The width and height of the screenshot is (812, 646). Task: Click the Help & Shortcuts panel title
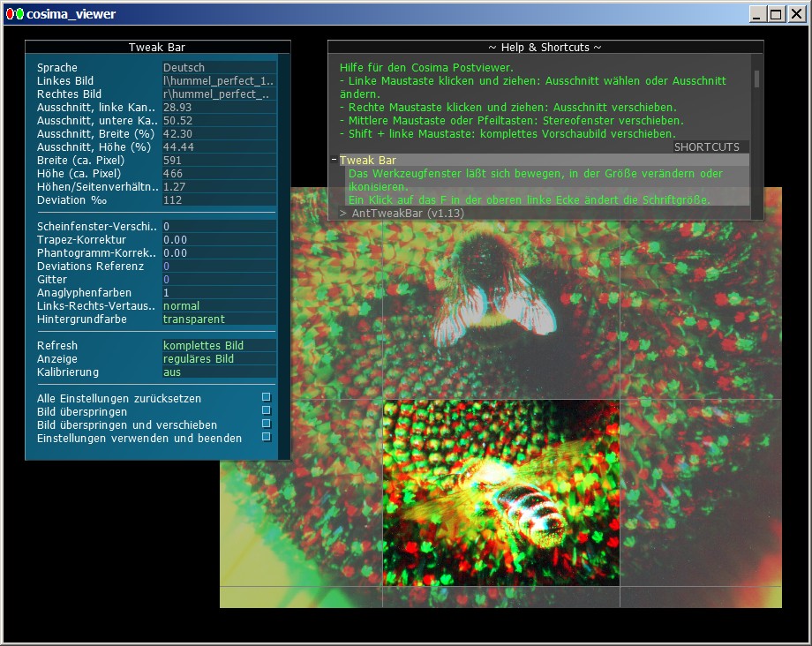coord(545,48)
